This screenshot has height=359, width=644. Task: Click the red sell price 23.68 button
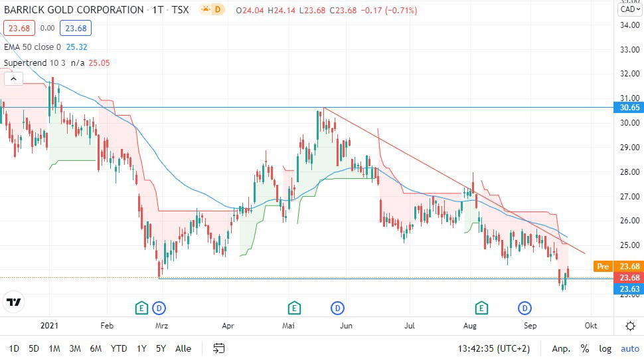tap(19, 29)
